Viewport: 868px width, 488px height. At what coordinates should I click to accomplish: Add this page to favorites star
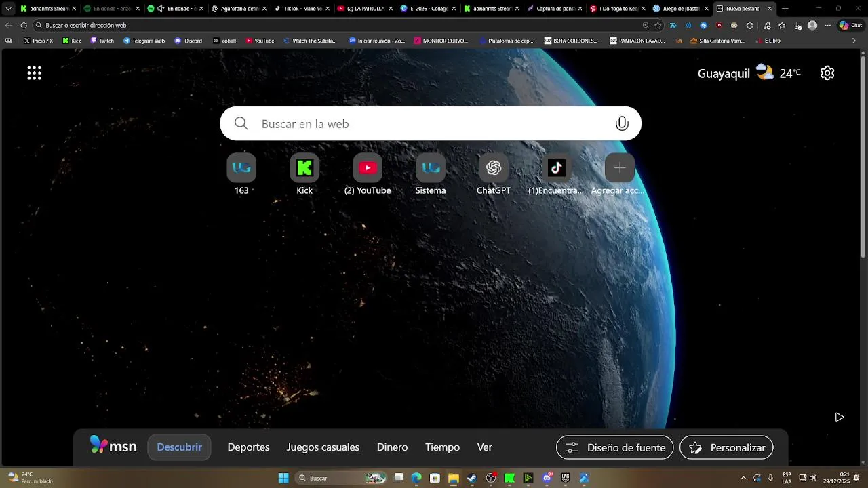[658, 25]
